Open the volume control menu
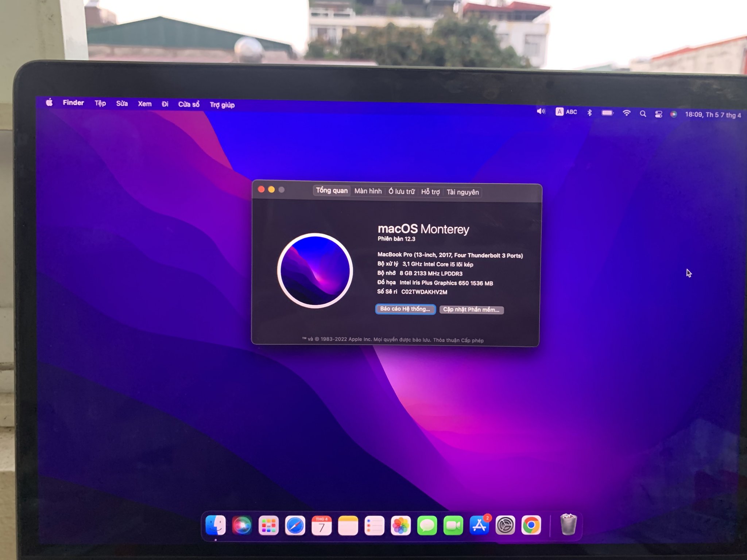Image resolution: width=747 pixels, height=560 pixels. tap(541, 111)
